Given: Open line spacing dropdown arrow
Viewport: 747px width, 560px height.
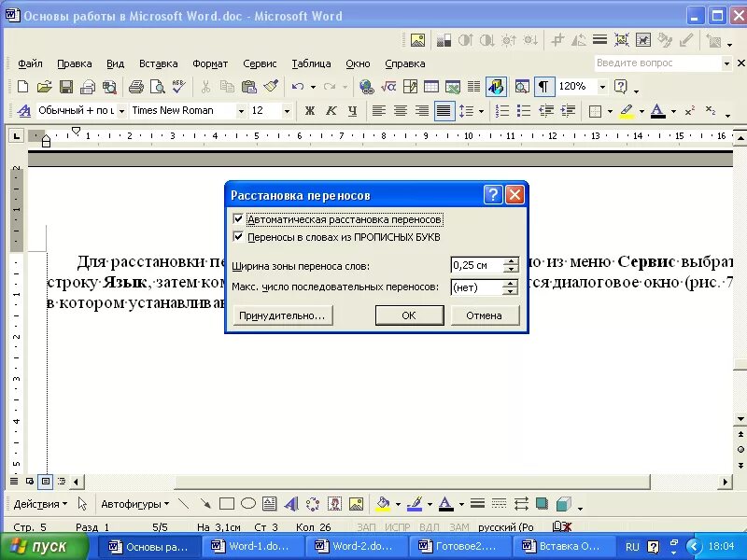Looking at the screenshot, I should pyautogui.click(x=481, y=111).
